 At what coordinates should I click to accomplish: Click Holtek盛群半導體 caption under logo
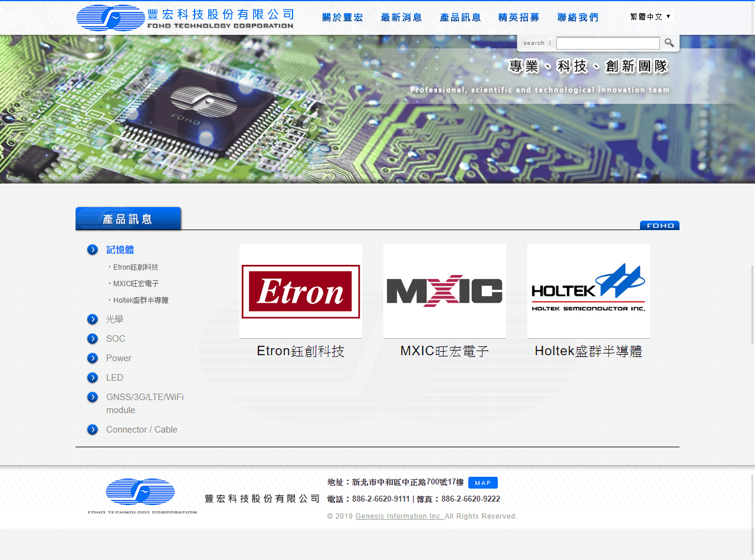589,351
